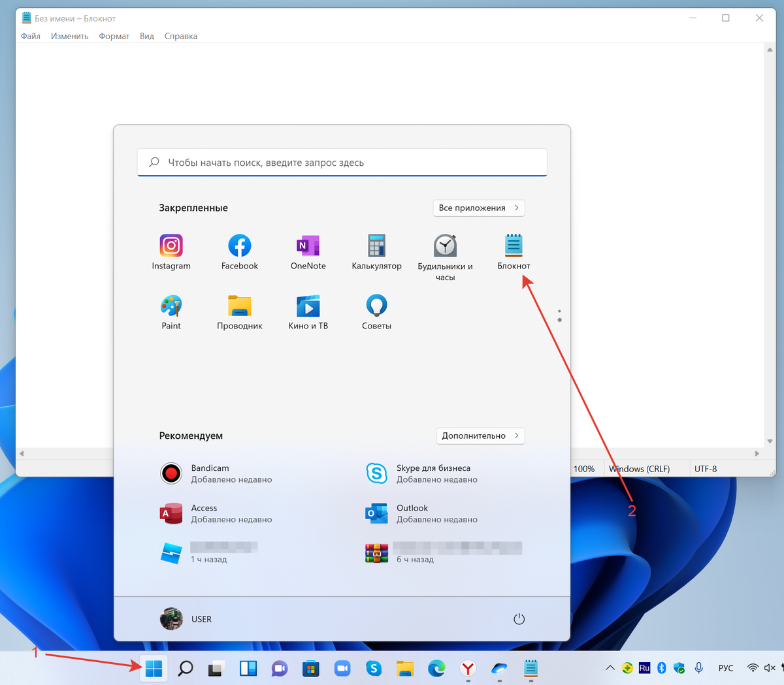The image size is (784, 685).
Task: Launch Калькулятор from pinned apps
Action: pos(377,253)
